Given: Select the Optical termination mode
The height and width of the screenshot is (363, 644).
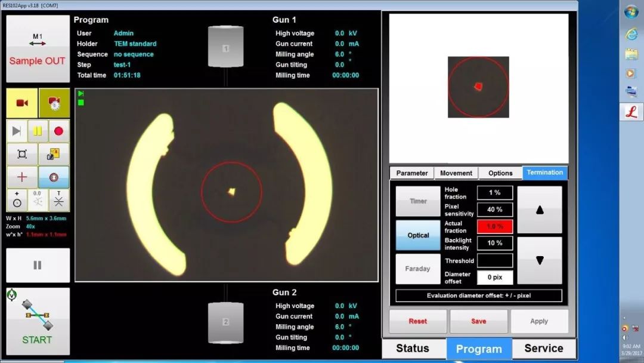Looking at the screenshot, I should tap(418, 235).
